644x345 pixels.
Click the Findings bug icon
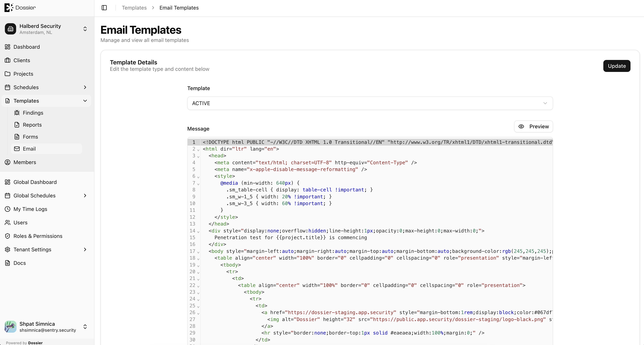point(17,113)
